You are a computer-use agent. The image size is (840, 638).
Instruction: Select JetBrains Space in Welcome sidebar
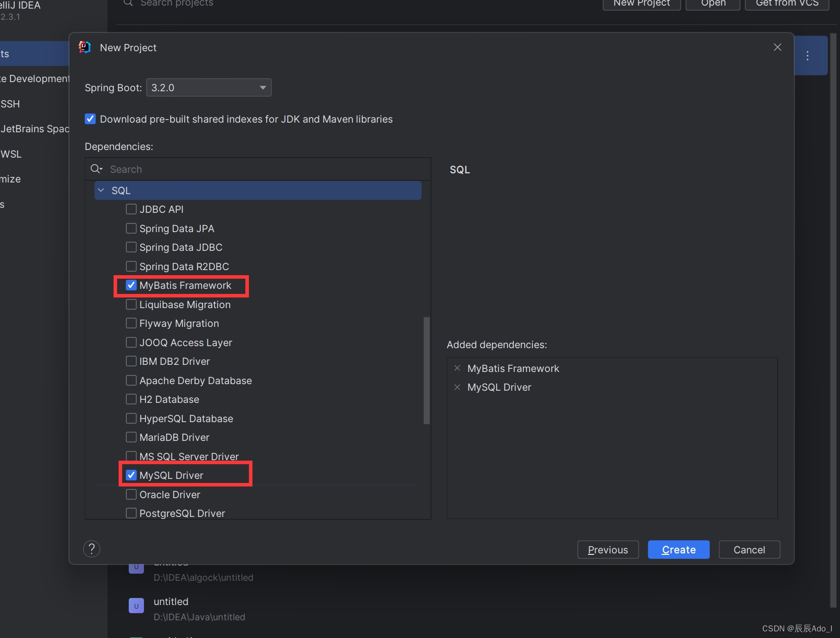[x=34, y=129]
